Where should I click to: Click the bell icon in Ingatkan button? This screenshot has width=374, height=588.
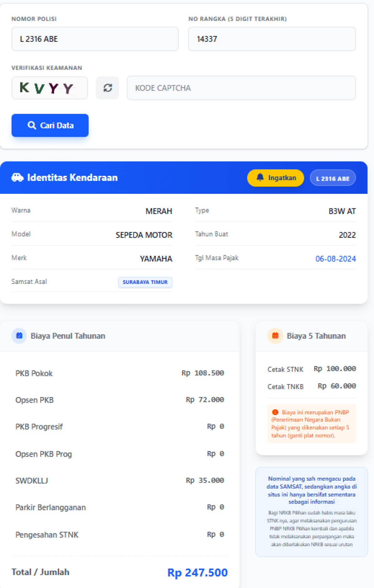[260, 178]
